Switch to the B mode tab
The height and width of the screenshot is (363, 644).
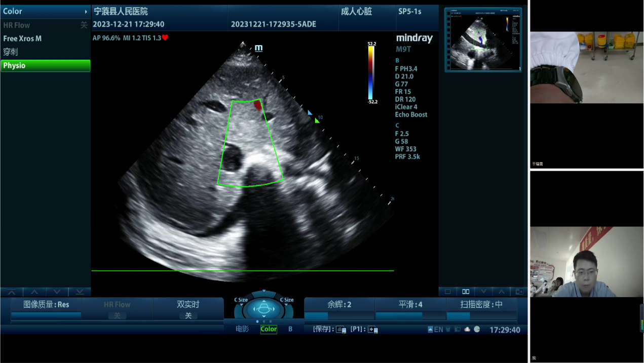pyautogui.click(x=290, y=329)
